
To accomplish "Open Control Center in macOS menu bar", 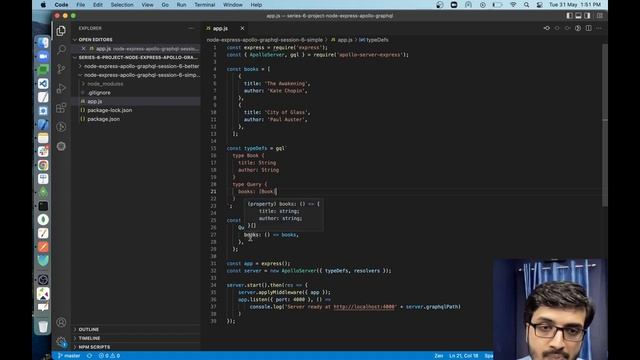I will tap(540, 5).
